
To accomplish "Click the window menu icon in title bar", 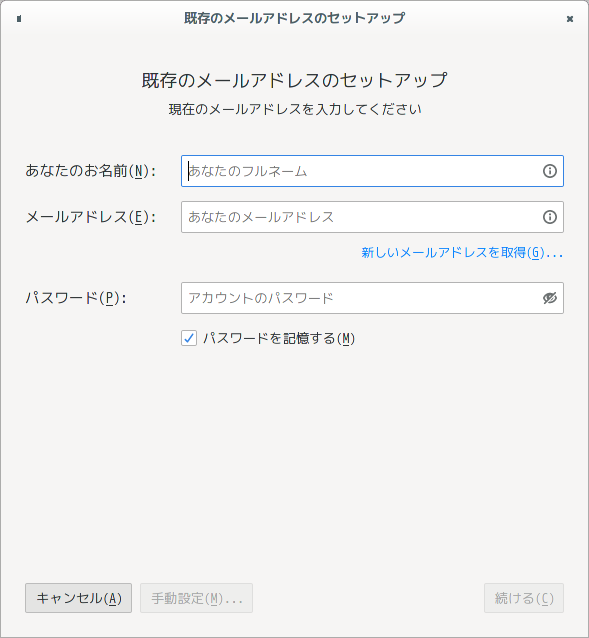I will (x=19, y=19).
